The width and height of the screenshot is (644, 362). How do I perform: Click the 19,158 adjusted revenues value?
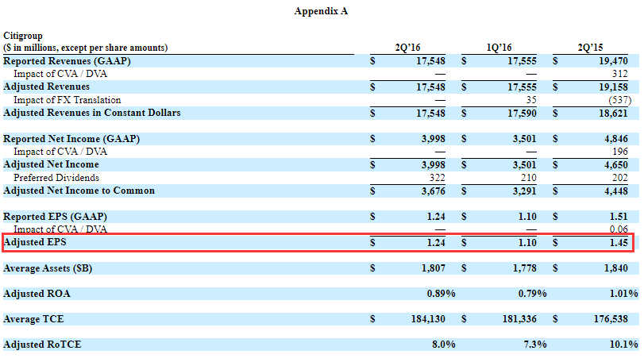(613, 87)
